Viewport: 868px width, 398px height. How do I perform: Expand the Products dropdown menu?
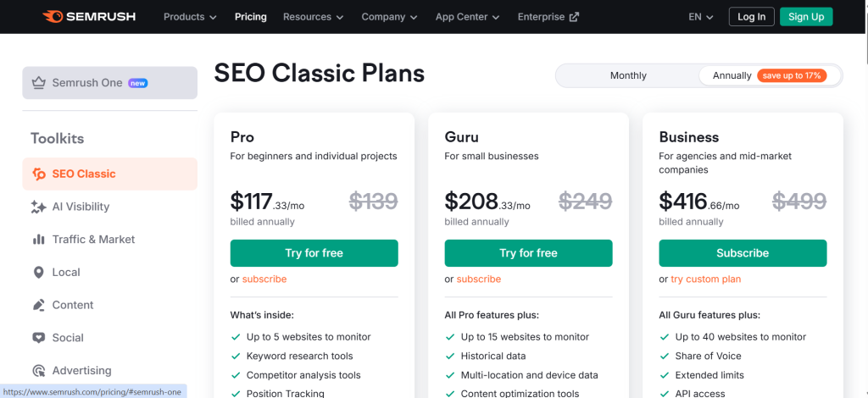tap(190, 17)
